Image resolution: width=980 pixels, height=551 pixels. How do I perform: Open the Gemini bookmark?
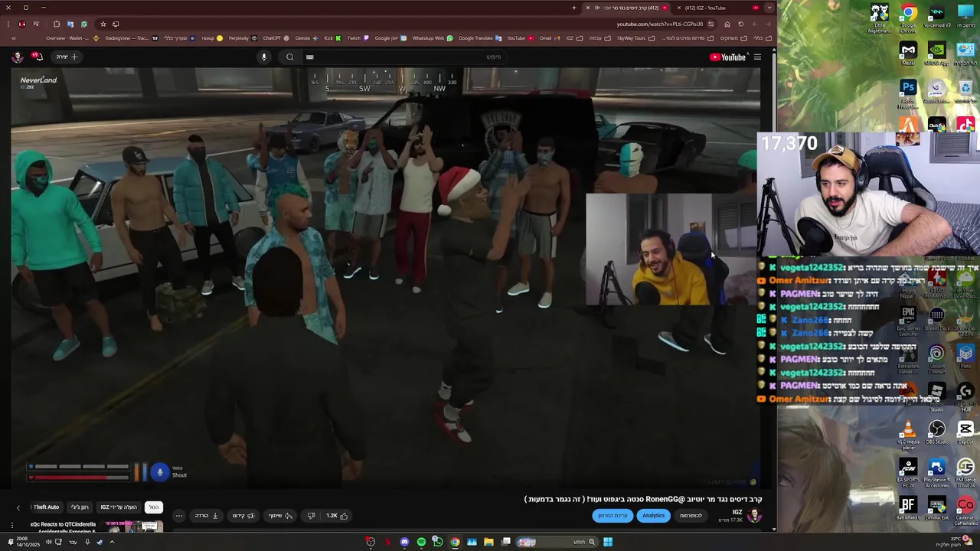[x=305, y=38]
